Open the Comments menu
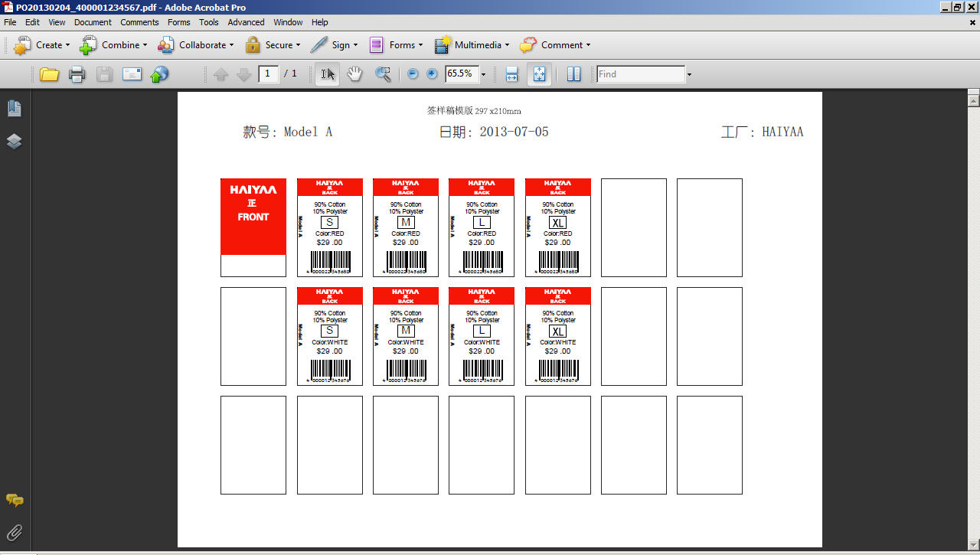980x555 pixels. [x=139, y=22]
